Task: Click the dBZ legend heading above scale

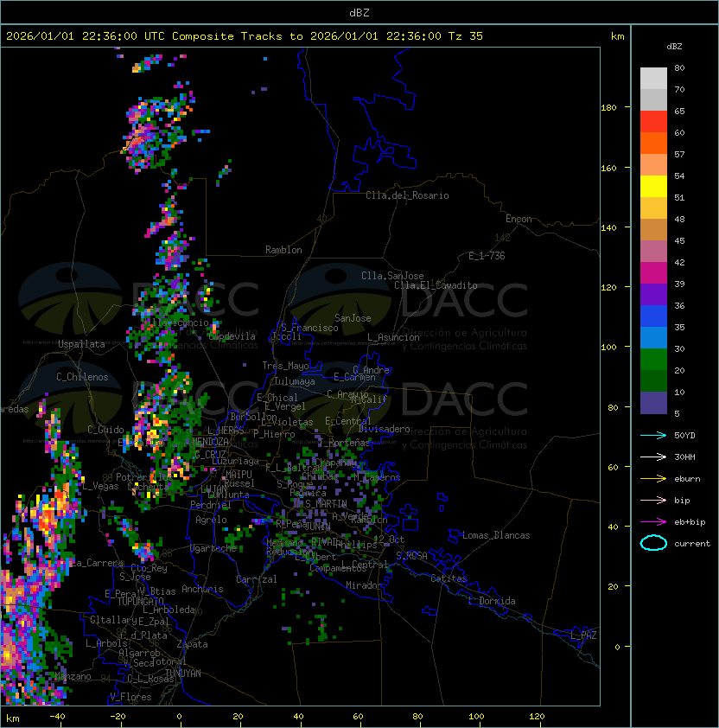Action: coord(674,47)
